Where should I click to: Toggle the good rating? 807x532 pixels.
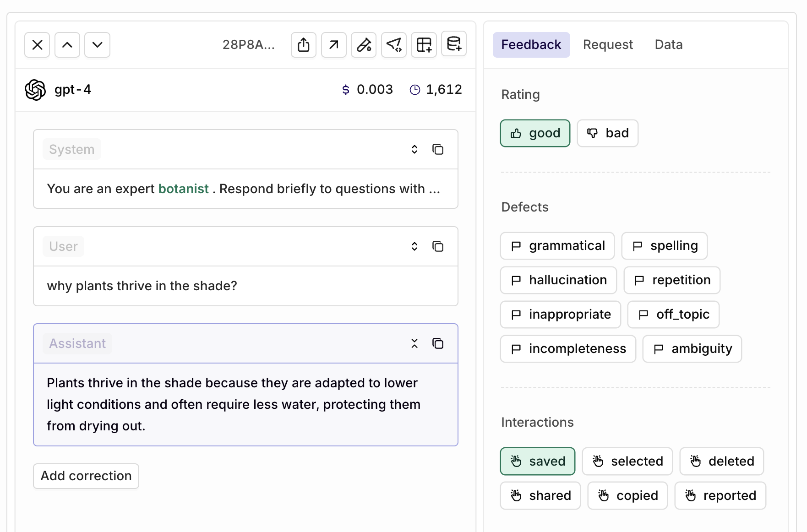click(535, 133)
